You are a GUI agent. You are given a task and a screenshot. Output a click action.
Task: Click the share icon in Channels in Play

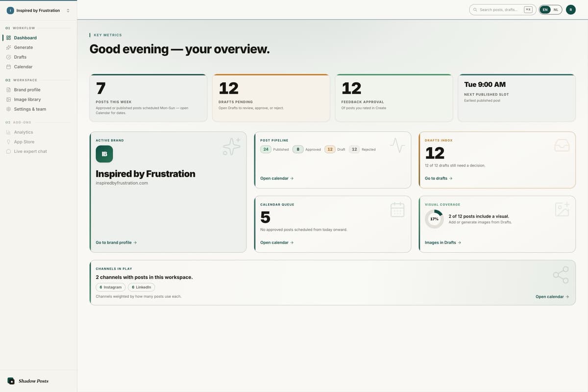tap(561, 275)
